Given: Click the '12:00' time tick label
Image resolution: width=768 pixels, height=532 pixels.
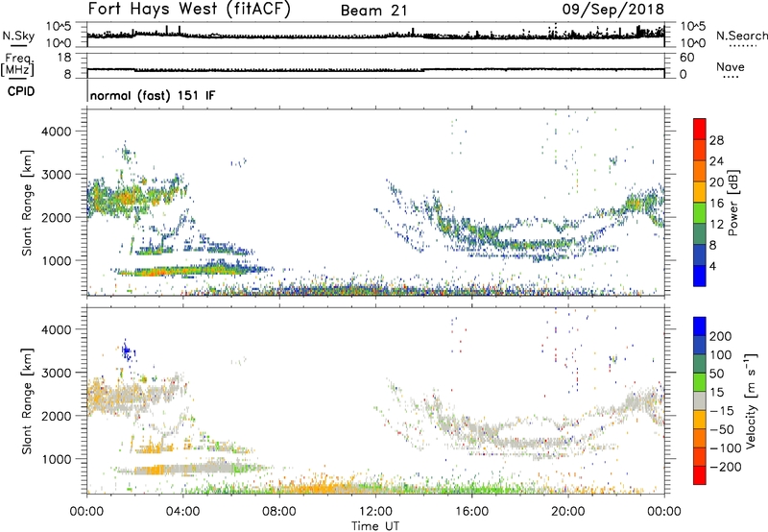Looking at the screenshot, I should coord(375,512).
